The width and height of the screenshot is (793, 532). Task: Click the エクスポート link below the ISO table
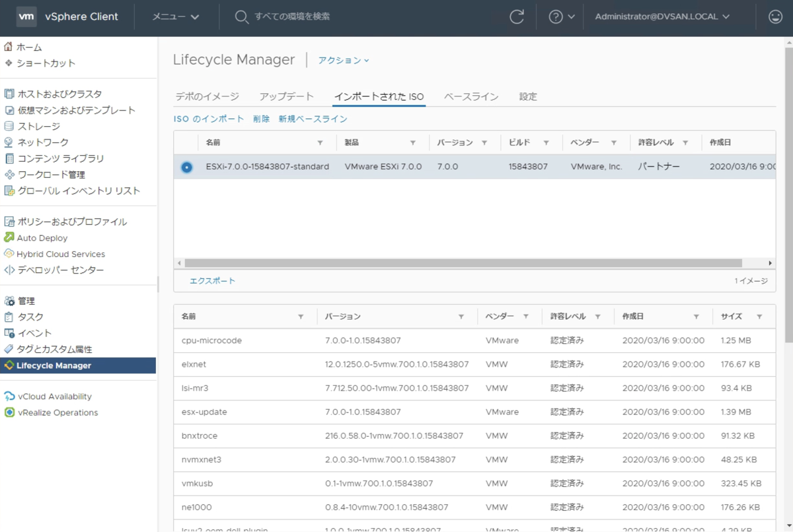[x=212, y=280]
